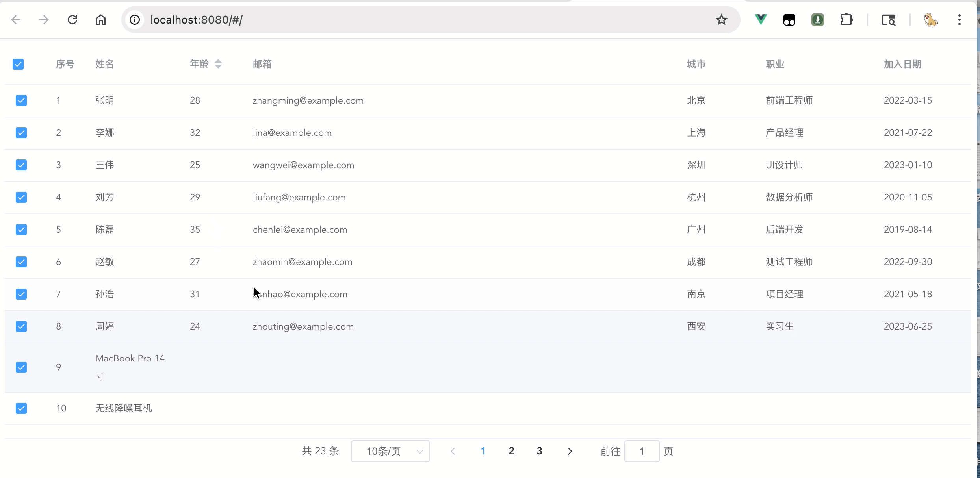The image size is (980, 478).
Task: Deselect checkbox for 无线降噪耳机 row
Action: click(21, 408)
